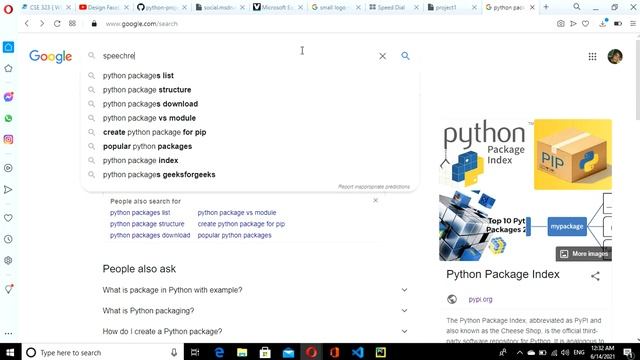Open the Windows Start menu
Screen dimensions: 640x360
10,352
